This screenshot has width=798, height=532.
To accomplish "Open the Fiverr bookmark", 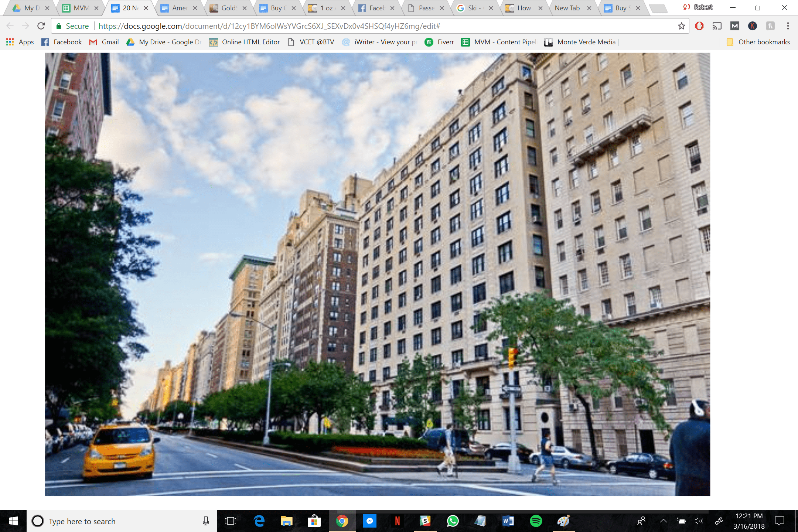I will pyautogui.click(x=439, y=42).
